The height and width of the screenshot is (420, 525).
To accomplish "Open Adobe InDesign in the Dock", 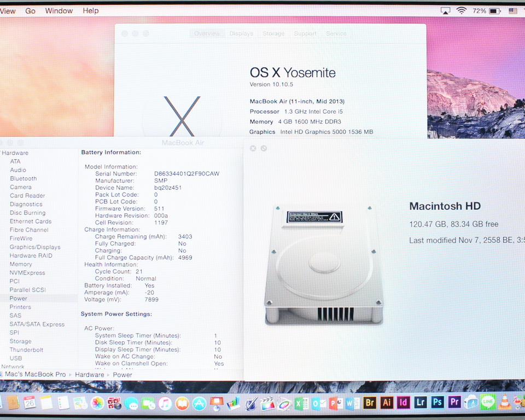I will 404,402.
